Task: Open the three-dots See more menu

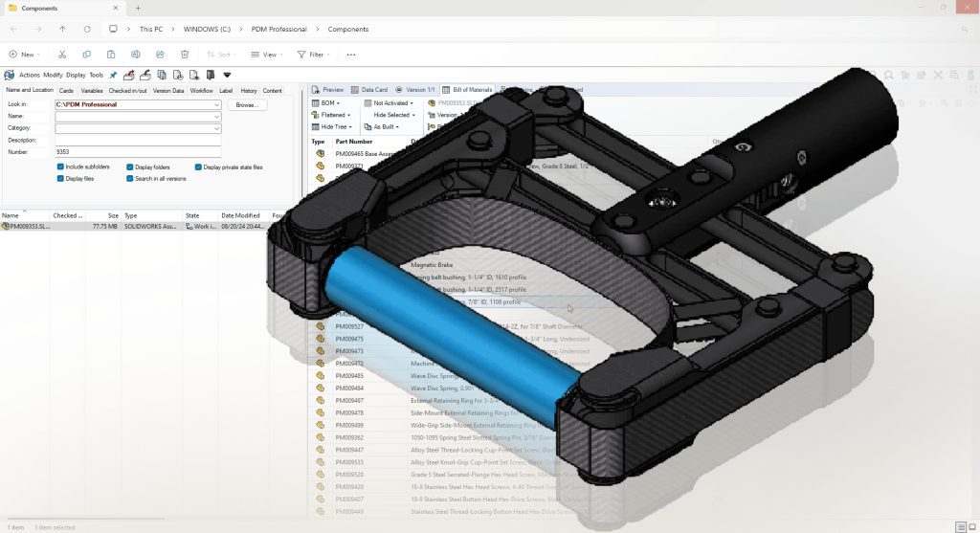Action: click(x=350, y=55)
